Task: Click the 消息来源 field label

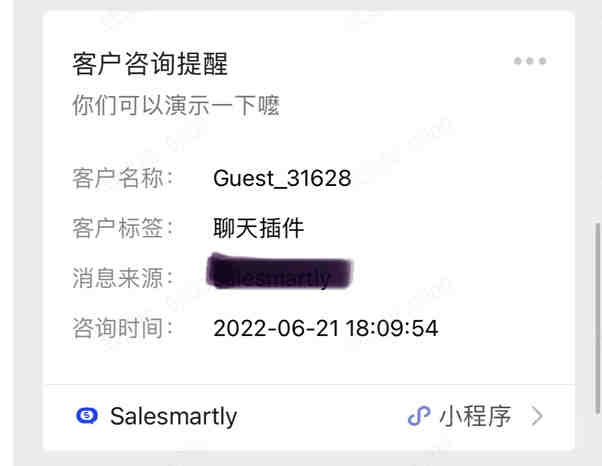Action: (x=122, y=278)
